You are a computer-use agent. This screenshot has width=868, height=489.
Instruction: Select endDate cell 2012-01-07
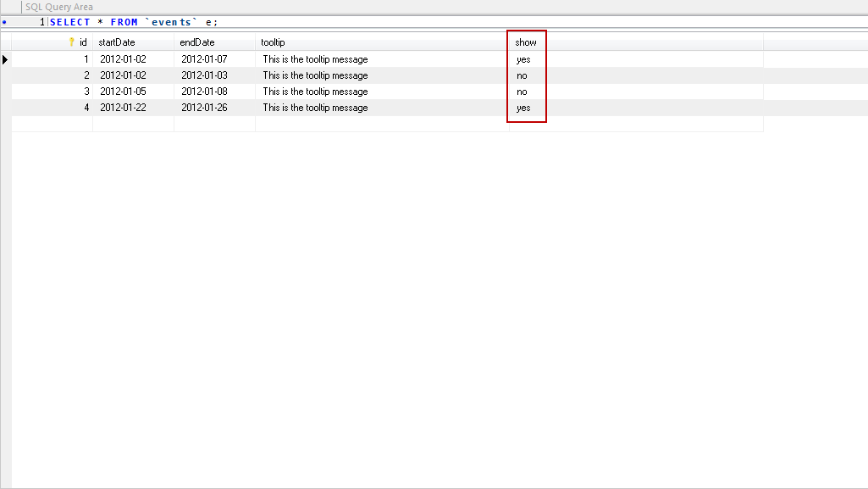coord(214,59)
